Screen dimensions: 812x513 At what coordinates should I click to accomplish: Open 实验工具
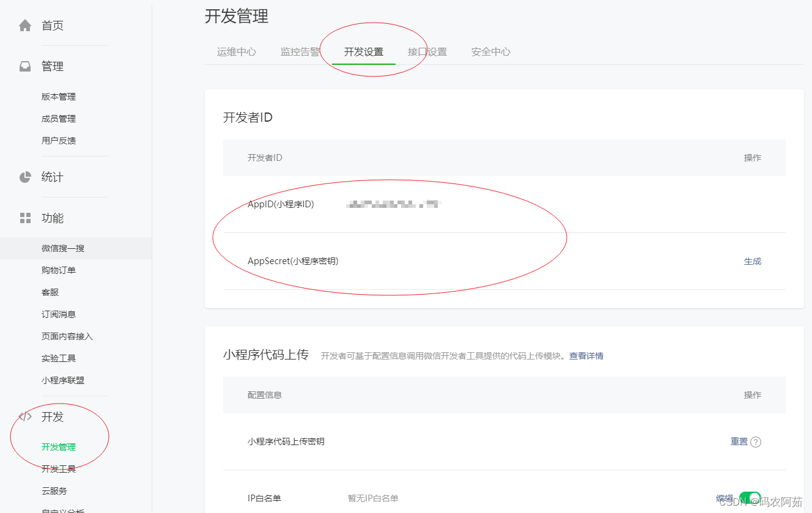point(59,358)
